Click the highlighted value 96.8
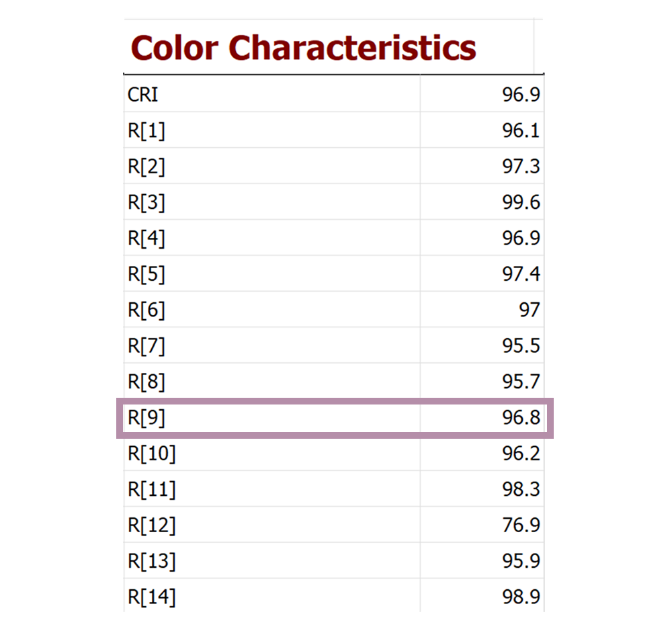Screen dimensions: 672x639 point(521,418)
